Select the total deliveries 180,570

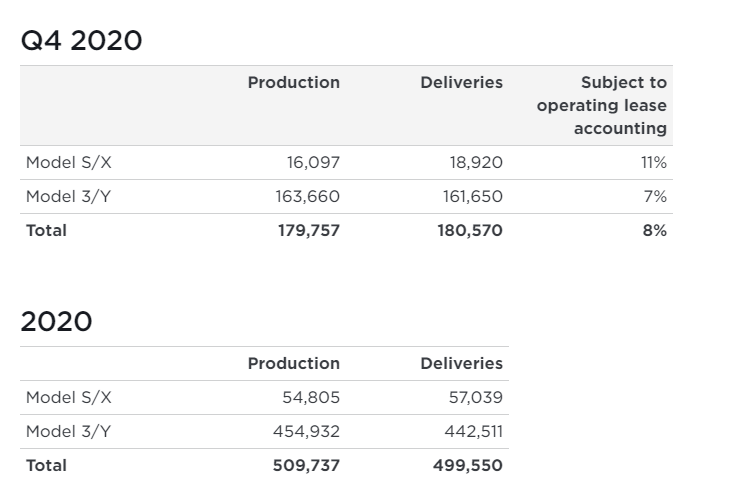pos(470,230)
